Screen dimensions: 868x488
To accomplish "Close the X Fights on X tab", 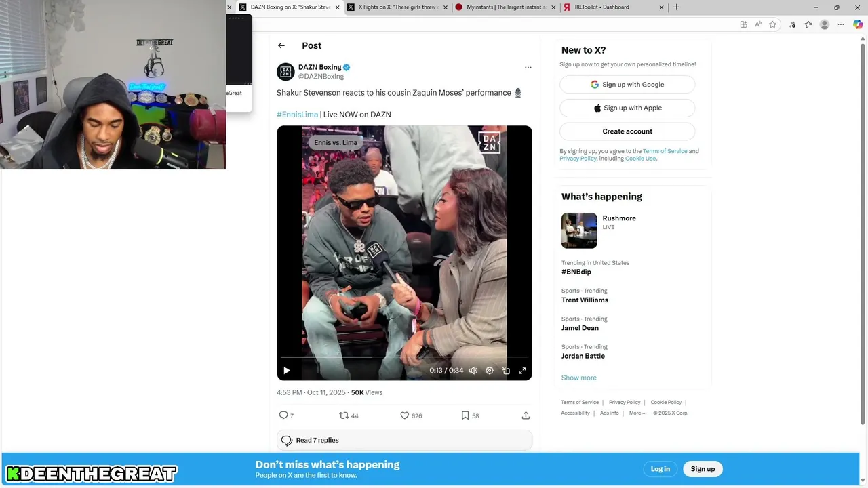I will coord(446,7).
